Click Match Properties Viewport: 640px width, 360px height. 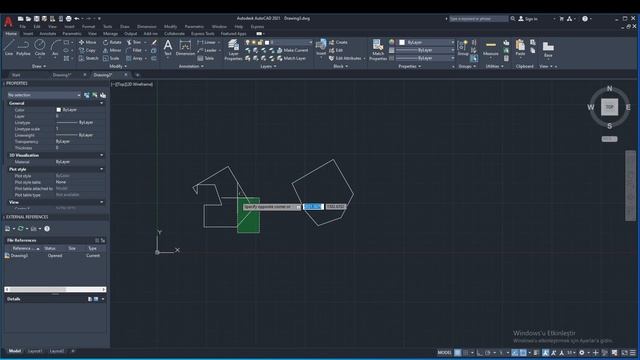pos(378,50)
